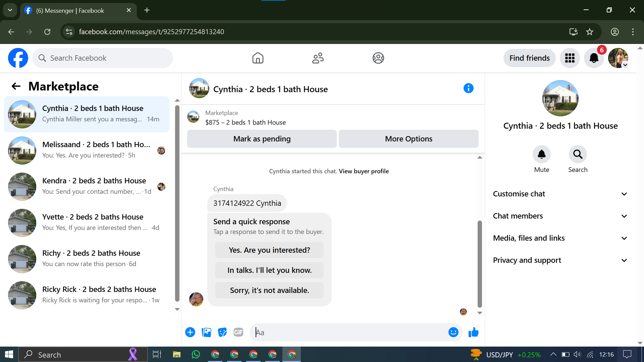Open account profile picture menu
This screenshot has width=644, height=362.
point(618,58)
